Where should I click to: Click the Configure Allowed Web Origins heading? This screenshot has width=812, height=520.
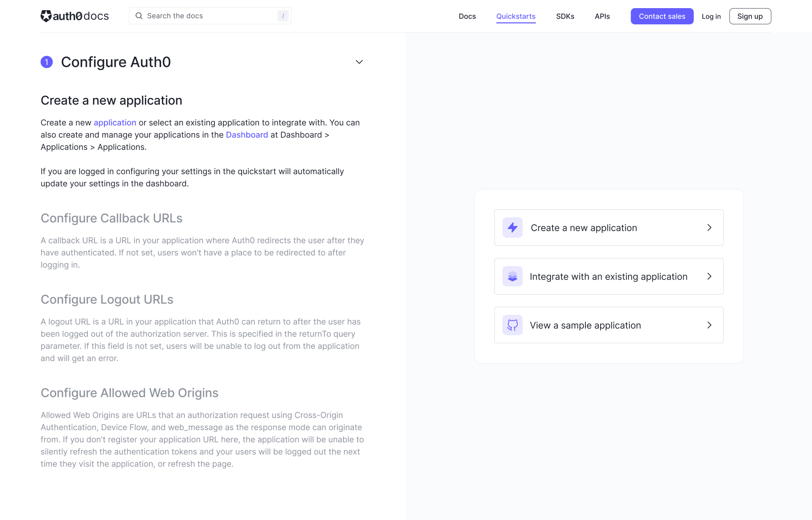(x=130, y=393)
